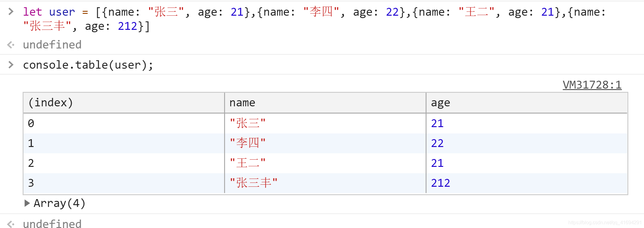
Task: Expand the Array(4) disclosure triangle
Action: tap(27, 203)
